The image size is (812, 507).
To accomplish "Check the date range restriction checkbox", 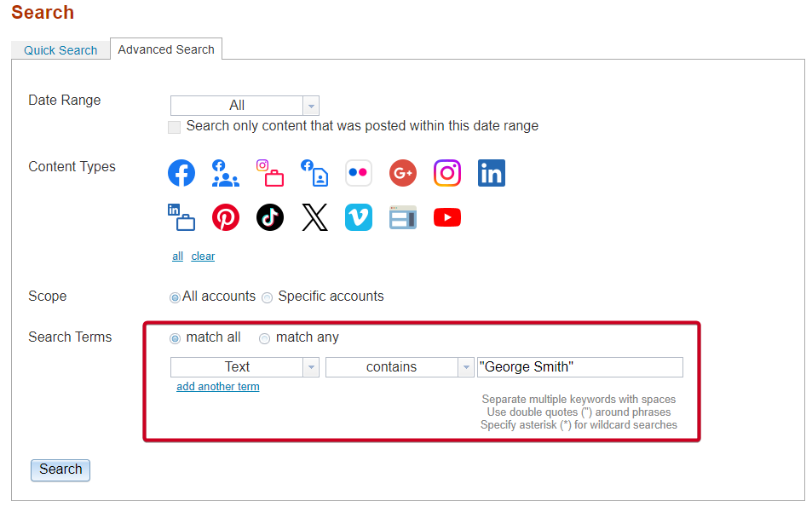I will 175,128.
